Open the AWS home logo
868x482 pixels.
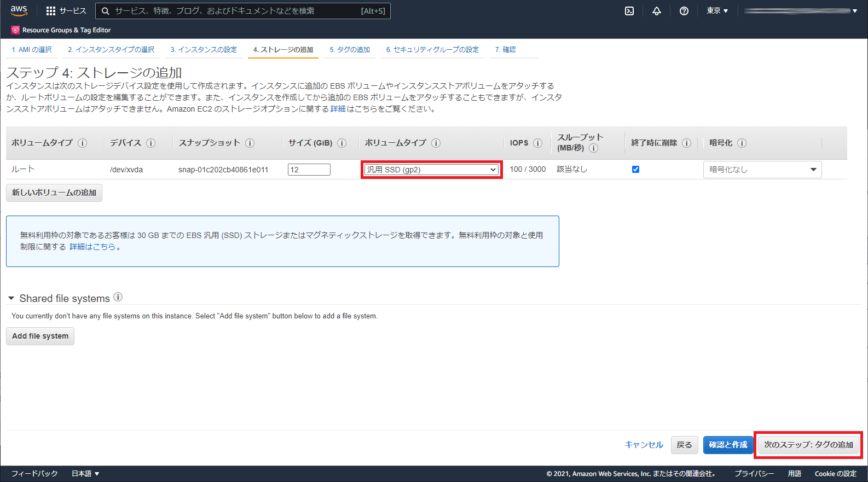click(19, 10)
